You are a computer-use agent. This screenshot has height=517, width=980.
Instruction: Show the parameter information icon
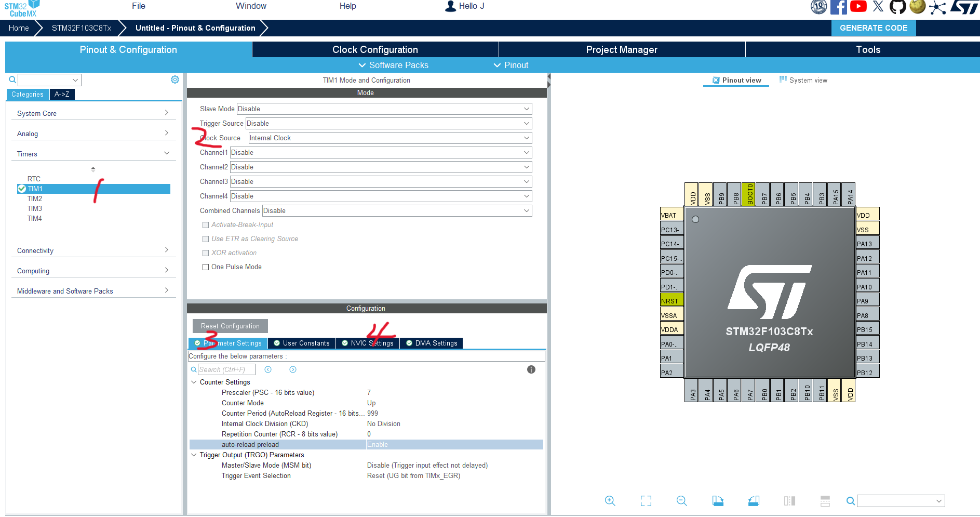[x=531, y=369]
